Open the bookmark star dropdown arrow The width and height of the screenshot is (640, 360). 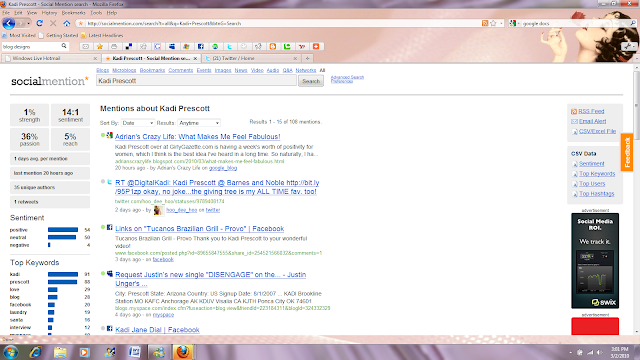(x=501, y=23)
